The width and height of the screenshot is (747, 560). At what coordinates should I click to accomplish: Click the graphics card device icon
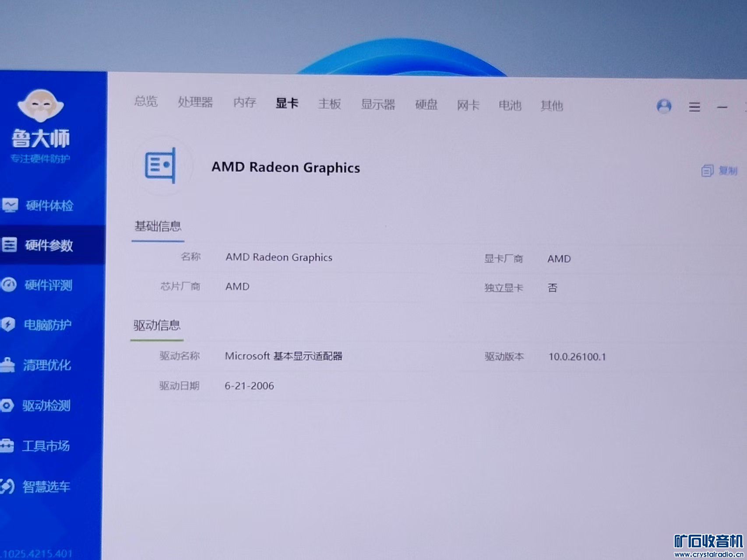point(160,165)
